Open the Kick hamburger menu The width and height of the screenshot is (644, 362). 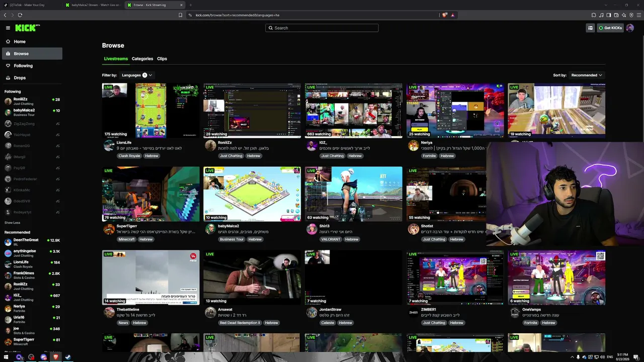[8, 28]
